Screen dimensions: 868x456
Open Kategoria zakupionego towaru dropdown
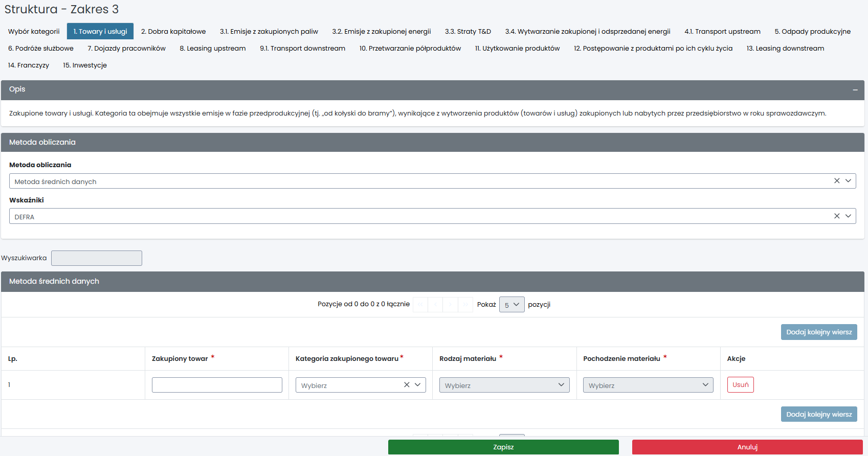(417, 385)
